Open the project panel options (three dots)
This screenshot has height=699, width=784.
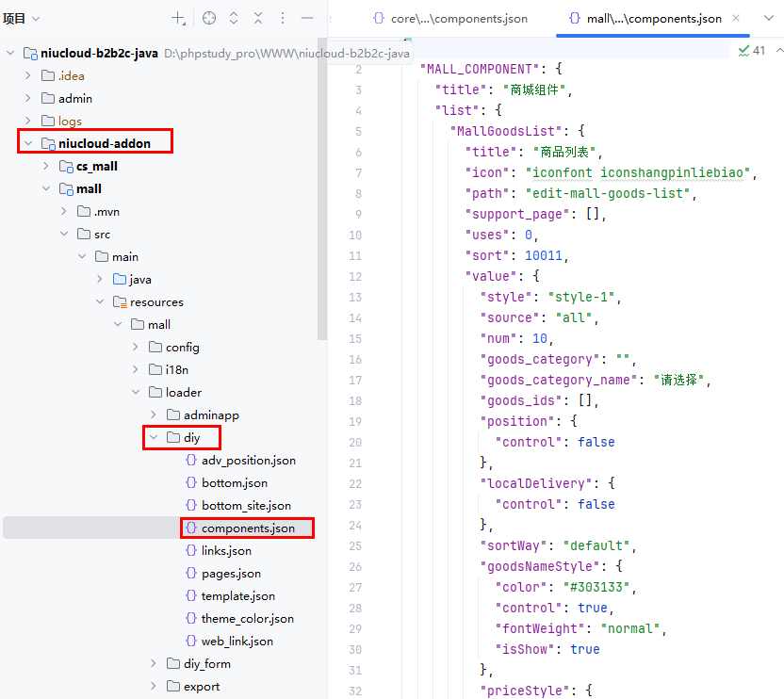pos(283,18)
